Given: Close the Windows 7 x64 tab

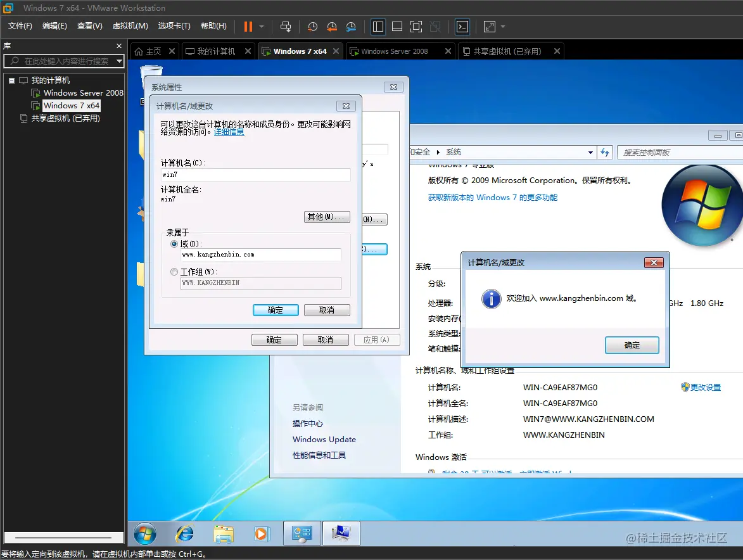Looking at the screenshot, I should (336, 51).
